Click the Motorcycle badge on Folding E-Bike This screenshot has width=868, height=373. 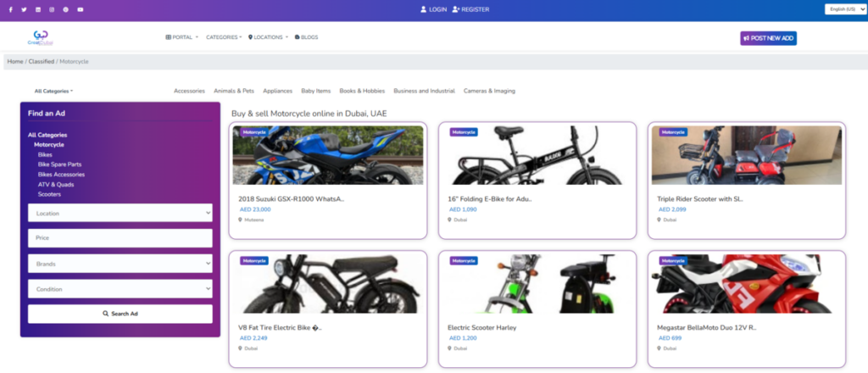point(464,132)
